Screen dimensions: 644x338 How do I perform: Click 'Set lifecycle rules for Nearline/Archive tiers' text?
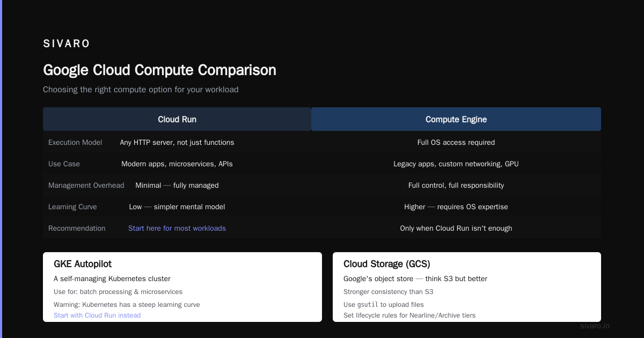[409, 315]
